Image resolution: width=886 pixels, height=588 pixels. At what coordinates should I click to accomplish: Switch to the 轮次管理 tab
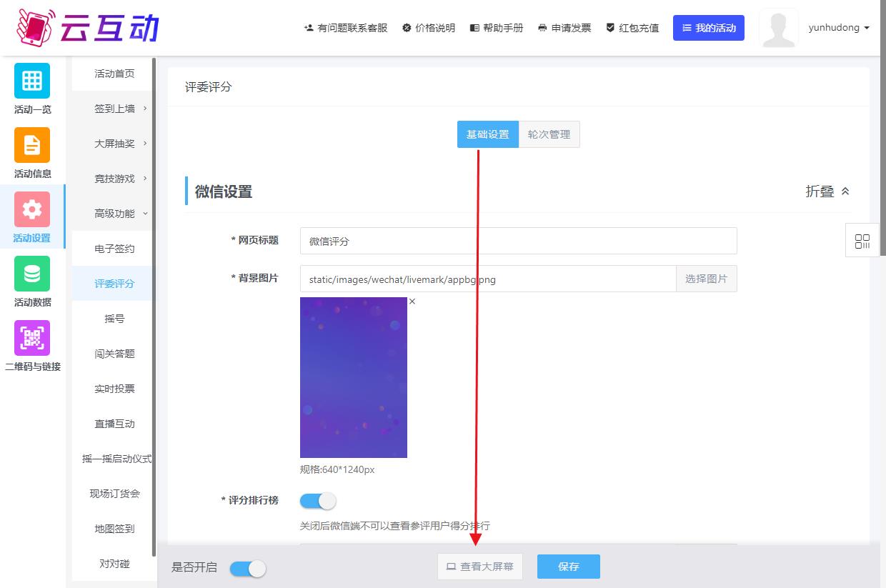point(549,134)
